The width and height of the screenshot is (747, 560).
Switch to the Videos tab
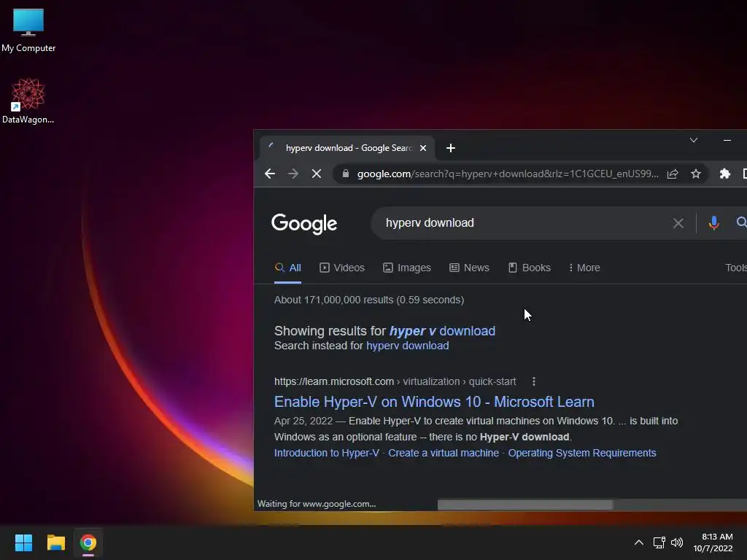342,268
